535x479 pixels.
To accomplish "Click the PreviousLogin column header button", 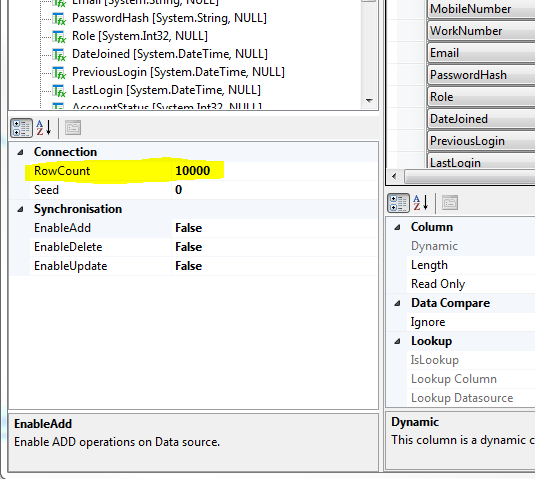I will [481, 141].
